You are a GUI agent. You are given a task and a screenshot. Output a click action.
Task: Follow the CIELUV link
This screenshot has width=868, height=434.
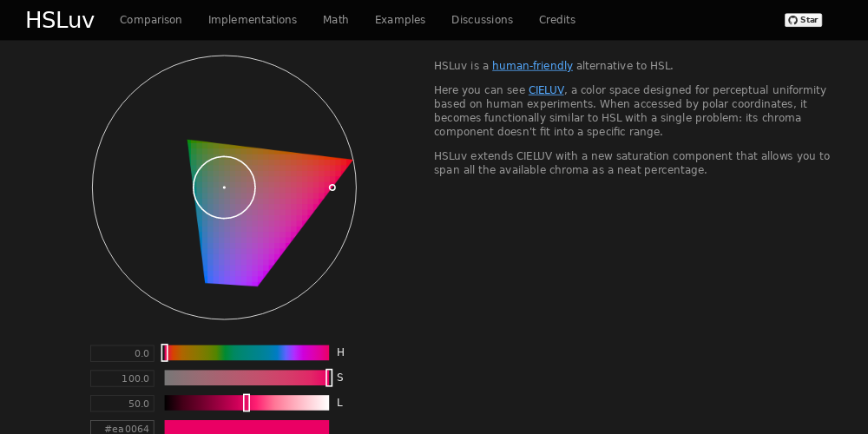(546, 90)
